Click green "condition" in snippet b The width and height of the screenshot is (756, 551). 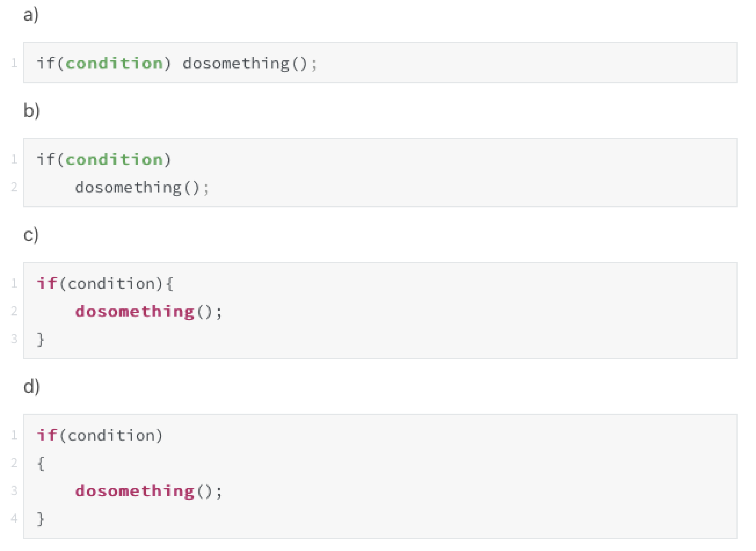114,160
